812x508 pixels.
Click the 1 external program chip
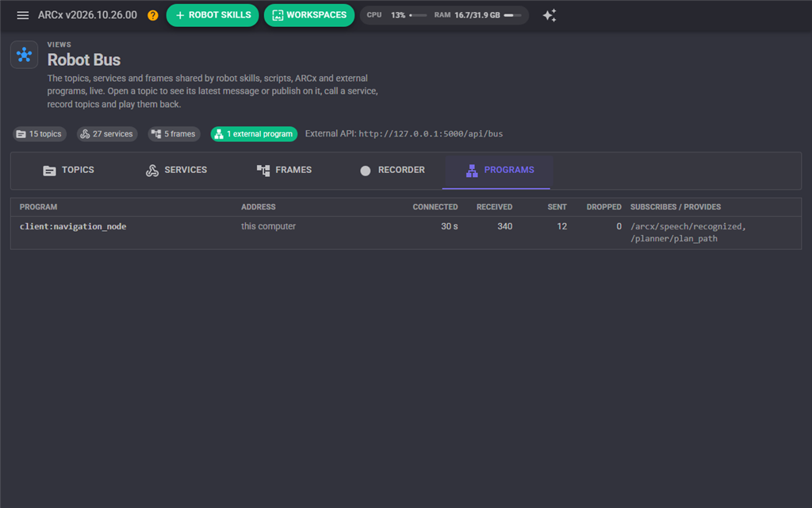click(x=254, y=133)
